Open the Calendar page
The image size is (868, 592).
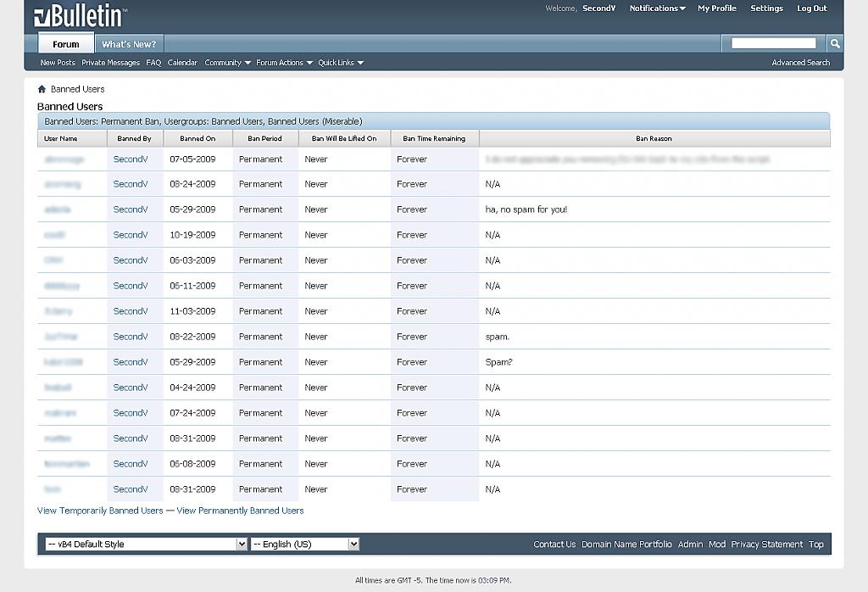click(182, 63)
